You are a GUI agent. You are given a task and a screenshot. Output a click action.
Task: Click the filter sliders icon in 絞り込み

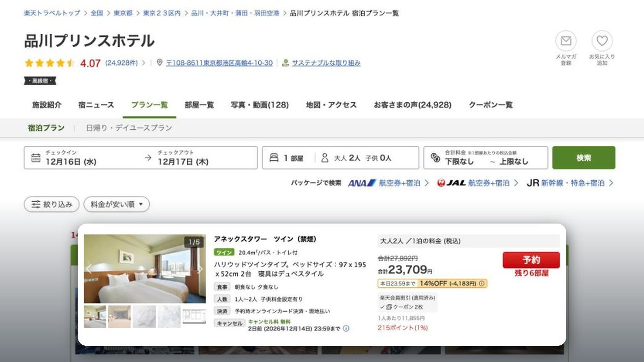click(36, 204)
